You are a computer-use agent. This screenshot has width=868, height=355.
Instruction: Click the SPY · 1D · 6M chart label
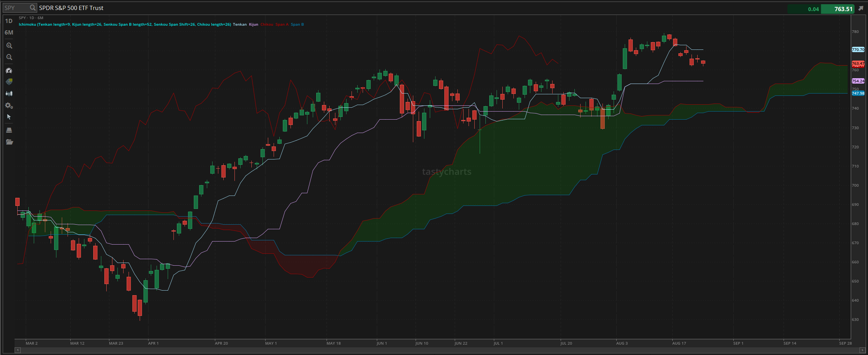pyautogui.click(x=31, y=18)
